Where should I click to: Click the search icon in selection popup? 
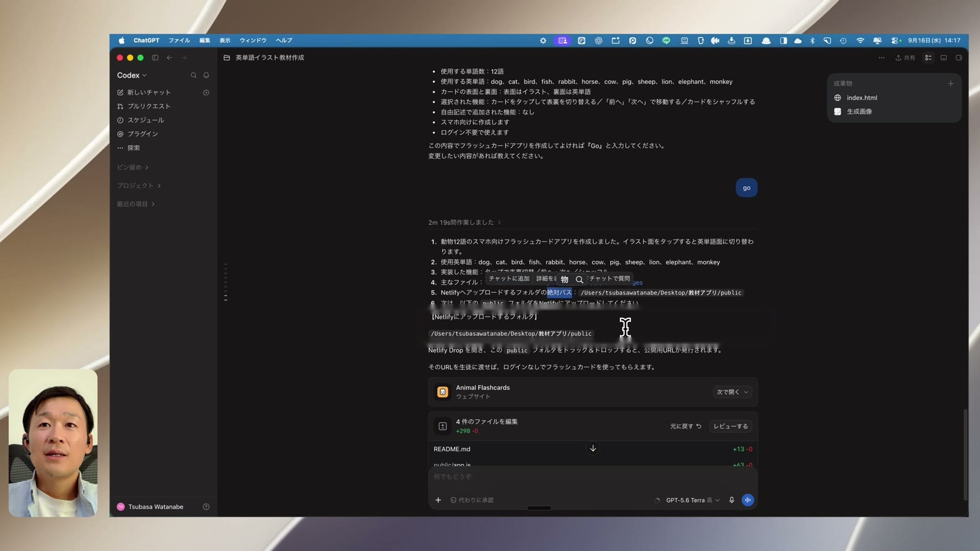point(579,279)
